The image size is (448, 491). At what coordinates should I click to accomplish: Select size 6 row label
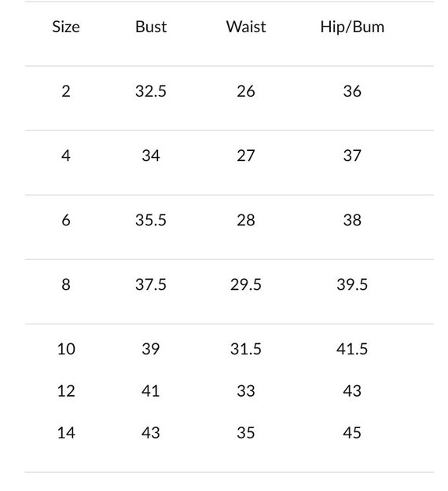(66, 220)
